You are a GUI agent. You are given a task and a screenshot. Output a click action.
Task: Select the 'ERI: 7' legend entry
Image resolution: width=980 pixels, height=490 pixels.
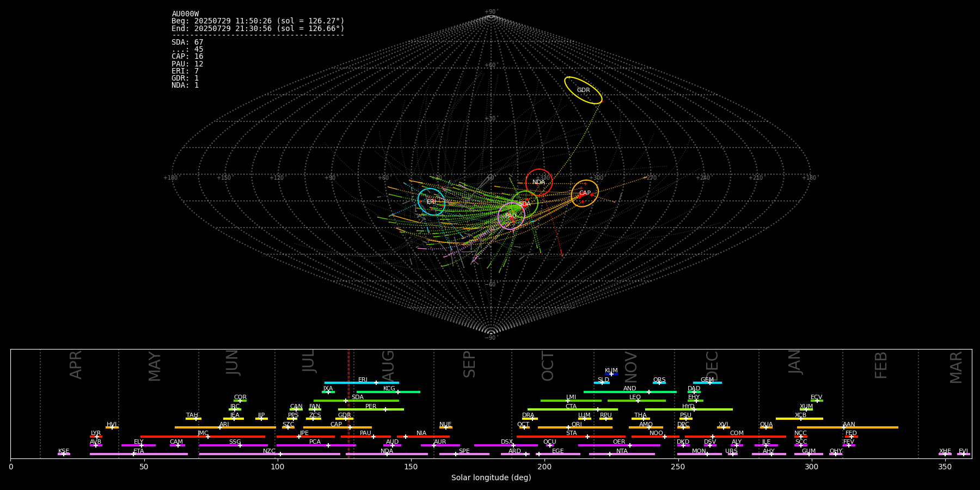click(x=185, y=71)
